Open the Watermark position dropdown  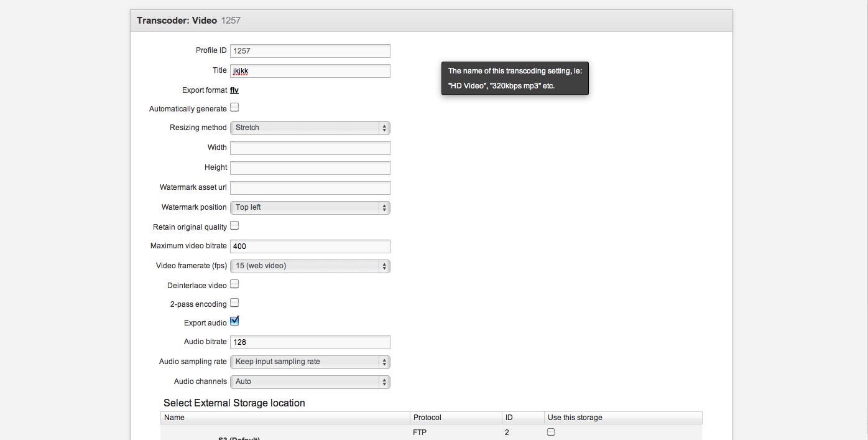(310, 207)
